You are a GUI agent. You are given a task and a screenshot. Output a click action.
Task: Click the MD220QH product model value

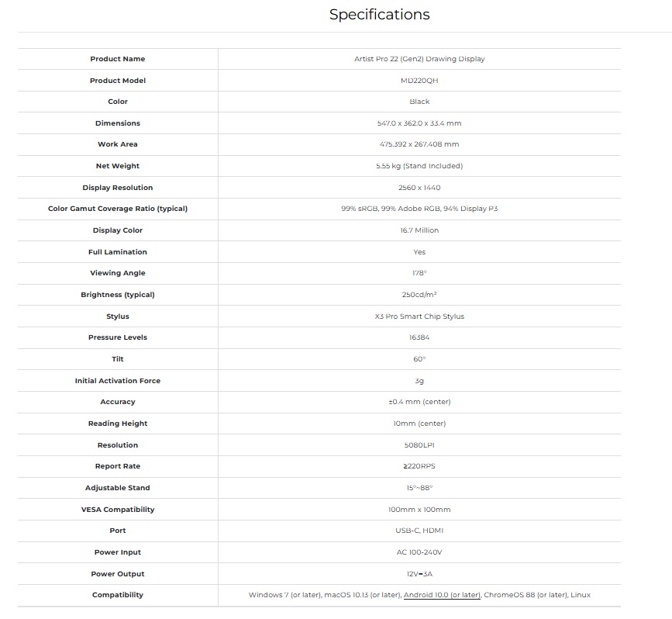tap(419, 81)
